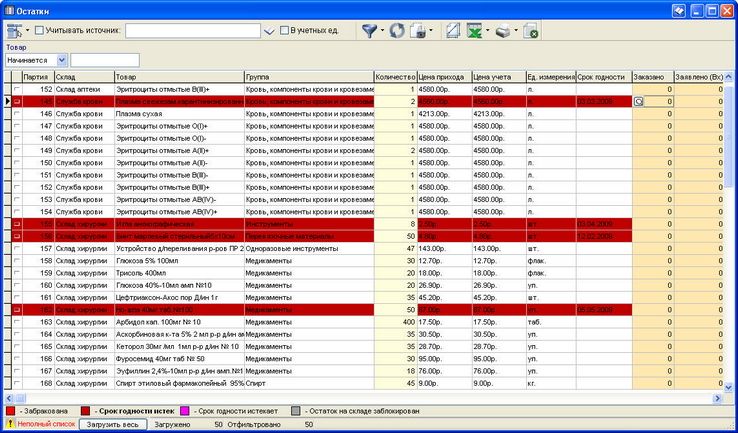
Task: Click the Загрузить весь button
Action: [113, 424]
